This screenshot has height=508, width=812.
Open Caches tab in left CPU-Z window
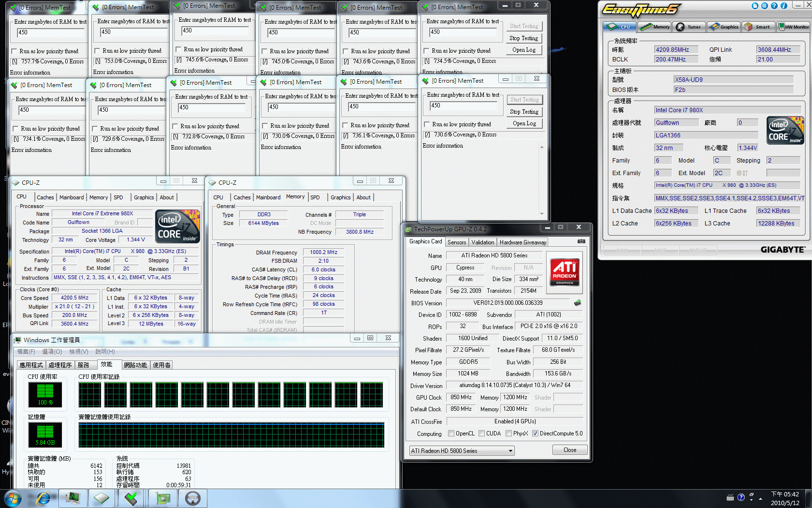(45, 197)
